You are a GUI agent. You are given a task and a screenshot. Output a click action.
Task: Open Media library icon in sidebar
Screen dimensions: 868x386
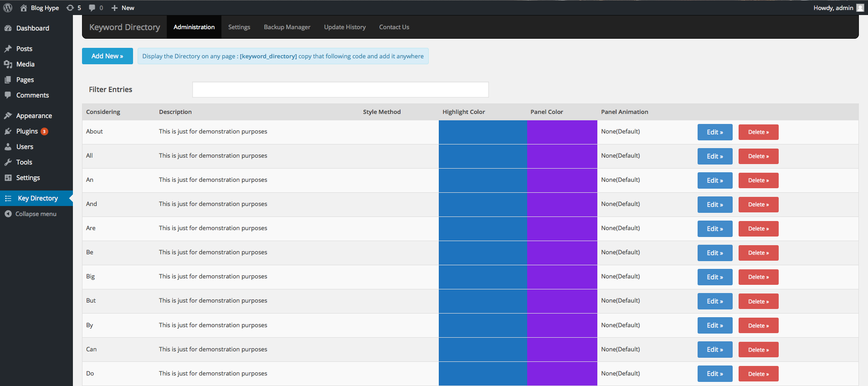click(x=8, y=64)
